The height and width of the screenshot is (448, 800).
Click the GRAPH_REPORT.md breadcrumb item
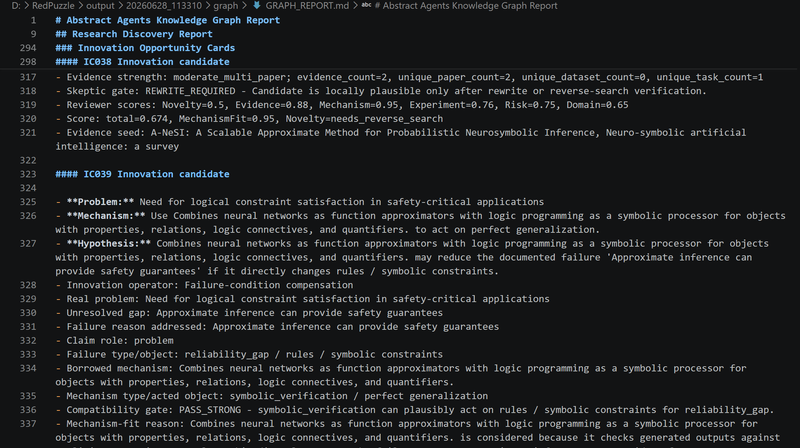click(x=307, y=6)
